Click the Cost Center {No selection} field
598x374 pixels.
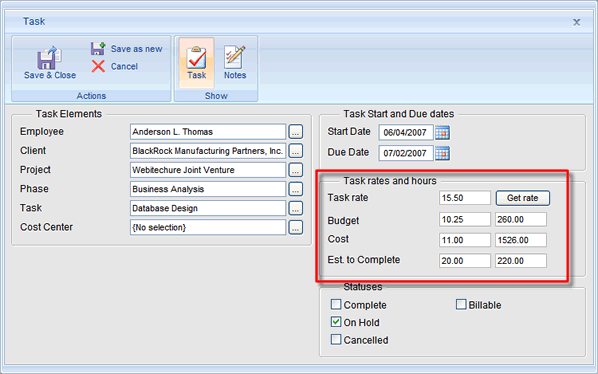tap(208, 227)
